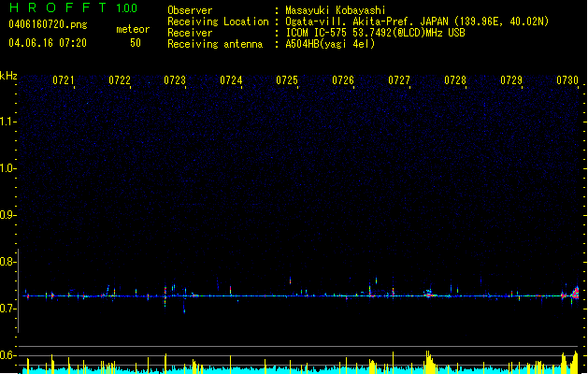Click the observer name Masayuki Kobayashi
Screen dimensions: 588x374
pos(336,10)
